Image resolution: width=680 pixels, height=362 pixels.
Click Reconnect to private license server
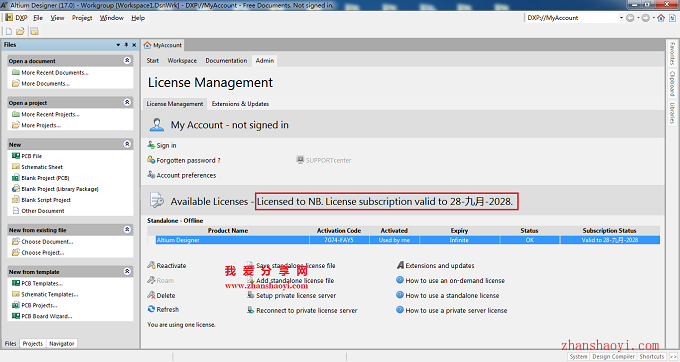(307, 311)
